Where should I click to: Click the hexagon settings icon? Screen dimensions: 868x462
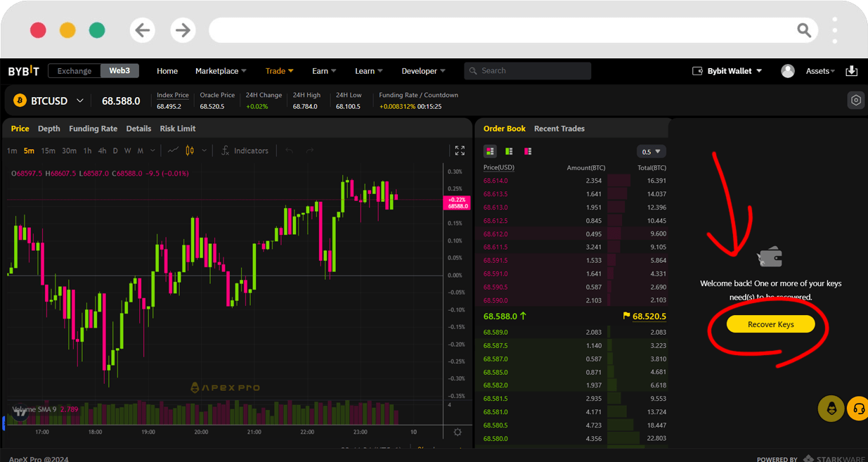(x=855, y=101)
